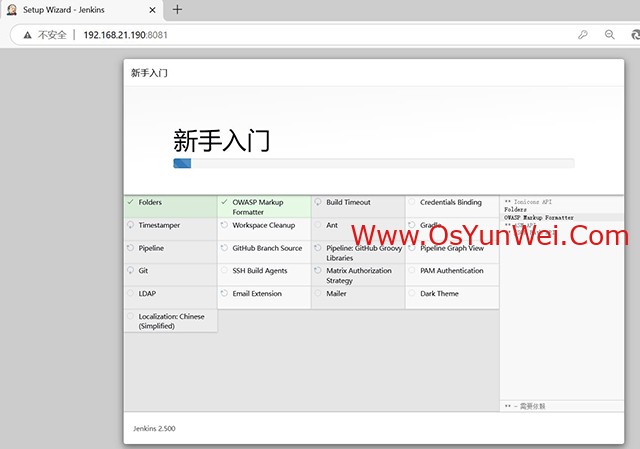Click icon beside Localization: Chinese (Simplified)

coord(130,316)
